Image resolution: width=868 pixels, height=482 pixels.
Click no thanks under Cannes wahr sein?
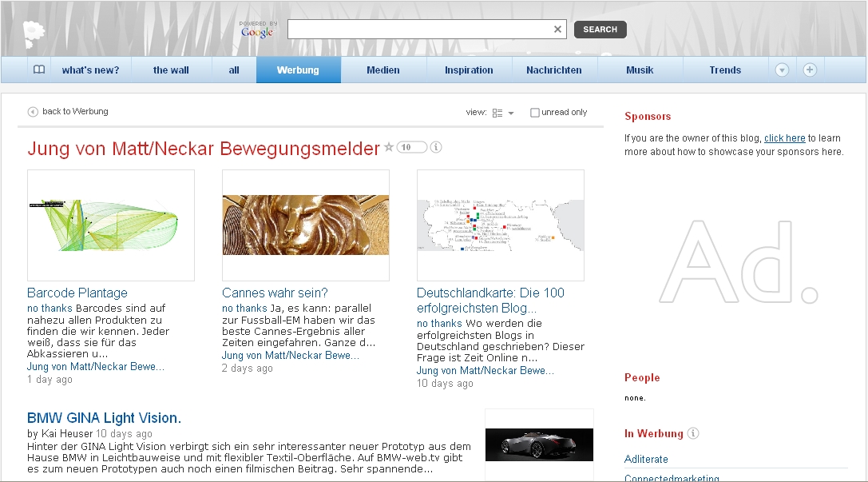click(244, 308)
